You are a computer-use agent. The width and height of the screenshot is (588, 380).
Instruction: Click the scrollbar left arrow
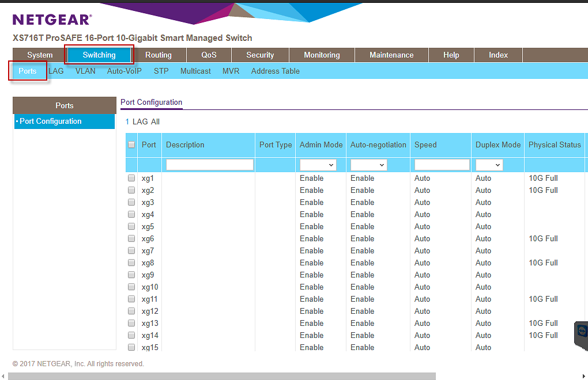(x=3, y=376)
